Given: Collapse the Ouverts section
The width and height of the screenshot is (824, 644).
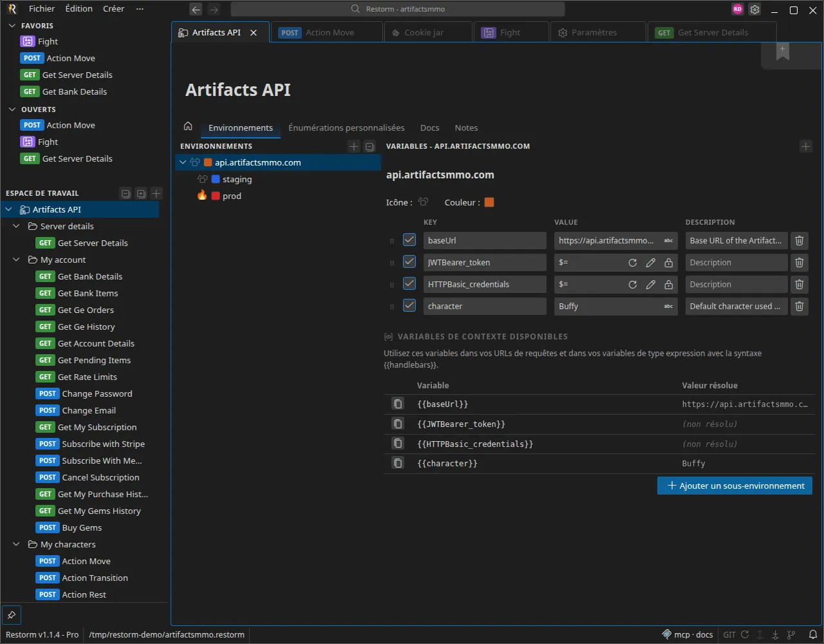Looking at the screenshot, I should tap(12, 109).
